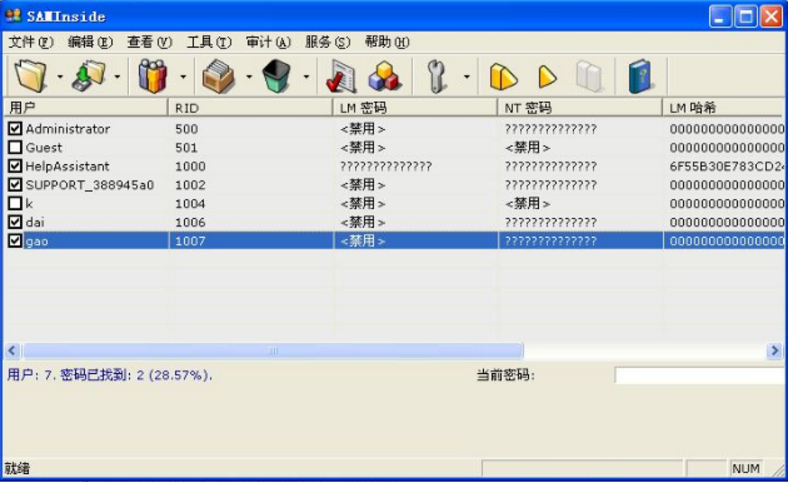Select the HelpAssistant user name

click(67, 166)
